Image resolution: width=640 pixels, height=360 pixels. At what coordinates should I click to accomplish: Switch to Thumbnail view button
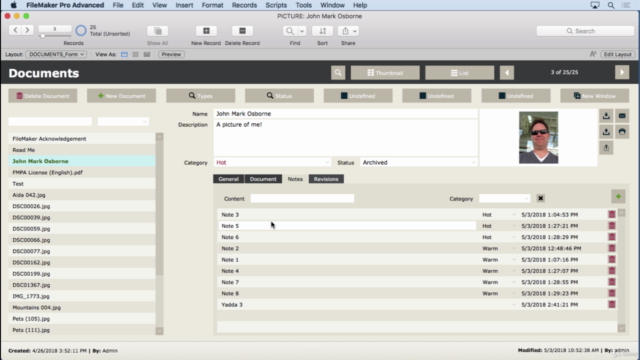coord(385,73)
